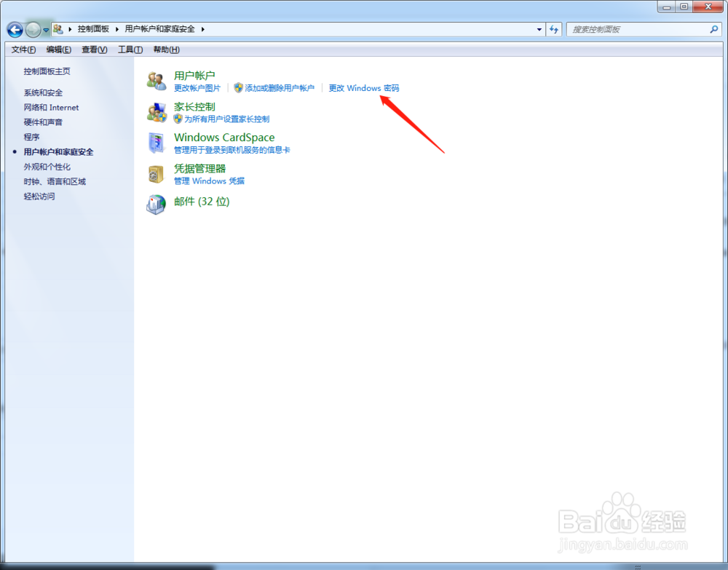Launch Windows CardSpace icon

[156, 143]
